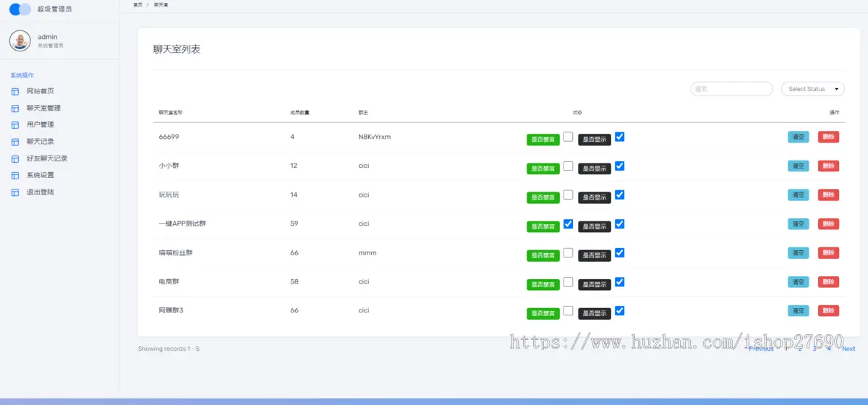Click the admin username text
868x405 pixels.
pyautogui.click(x=48, y=36)
